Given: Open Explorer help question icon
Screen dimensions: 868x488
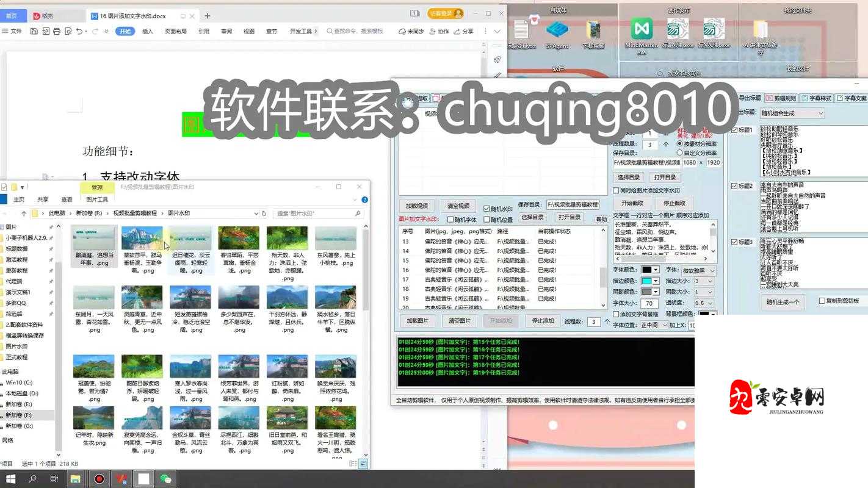Looking at the screenshot, I should click(364, 199).
